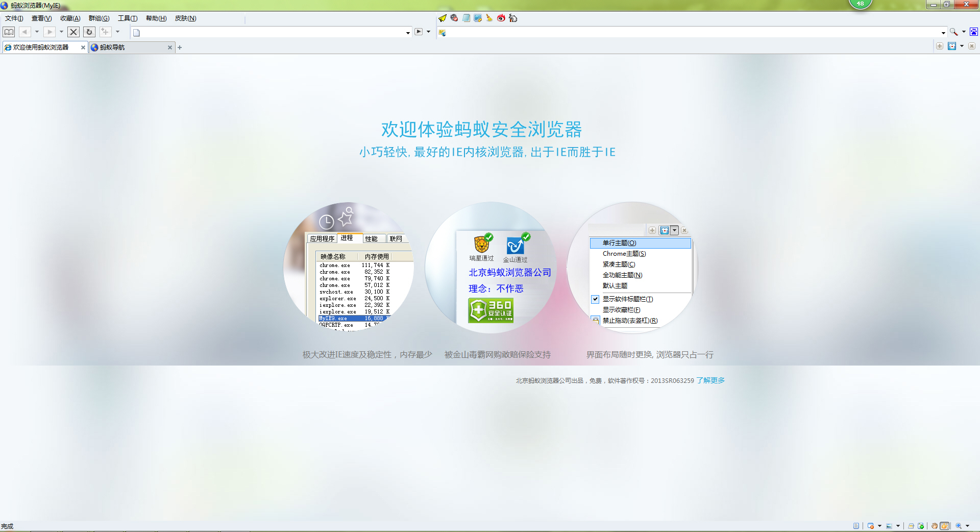Click the text-page icon in the status bar

point(856,526)
